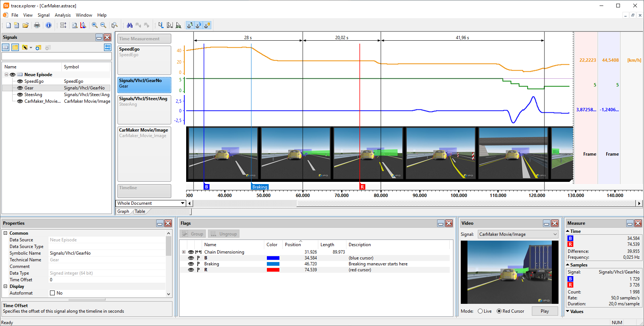Add a new folder in Signals panel
Image resolution: width=644 pixels, height=326 pixels.
[38, 47]
